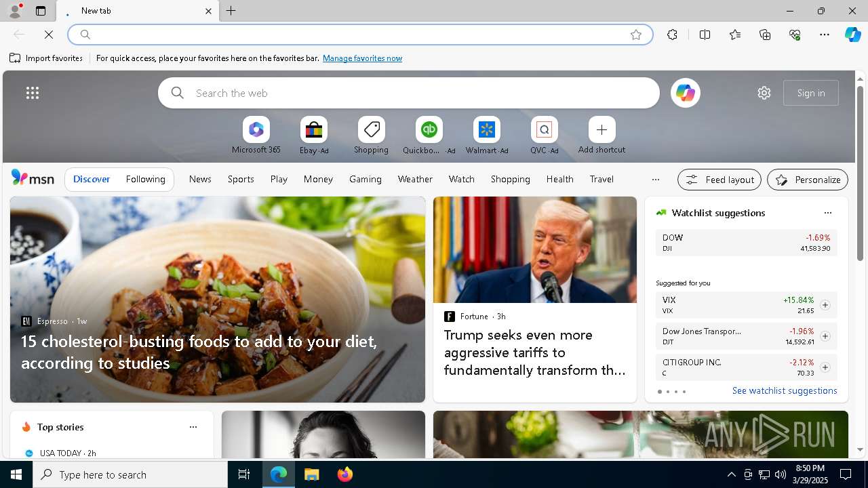Open the Extensions puzzle icon
The image size is (868, 488).
[x=672, y=35]
